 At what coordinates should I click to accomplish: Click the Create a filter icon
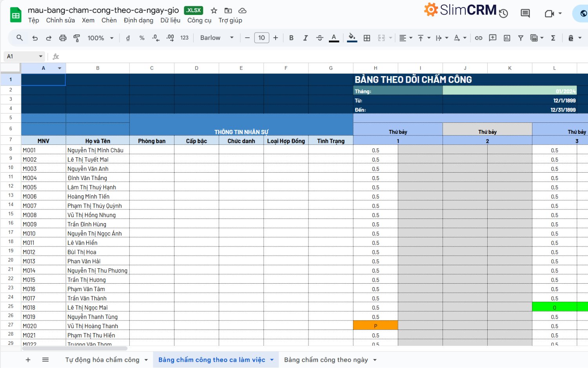[x=521, y=38]
